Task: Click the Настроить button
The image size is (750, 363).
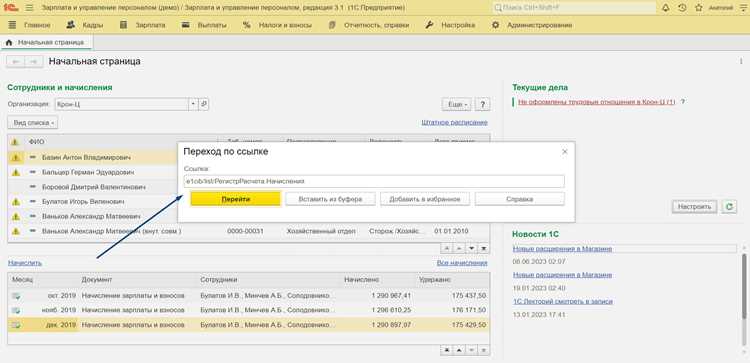Action: pos(695,207)
